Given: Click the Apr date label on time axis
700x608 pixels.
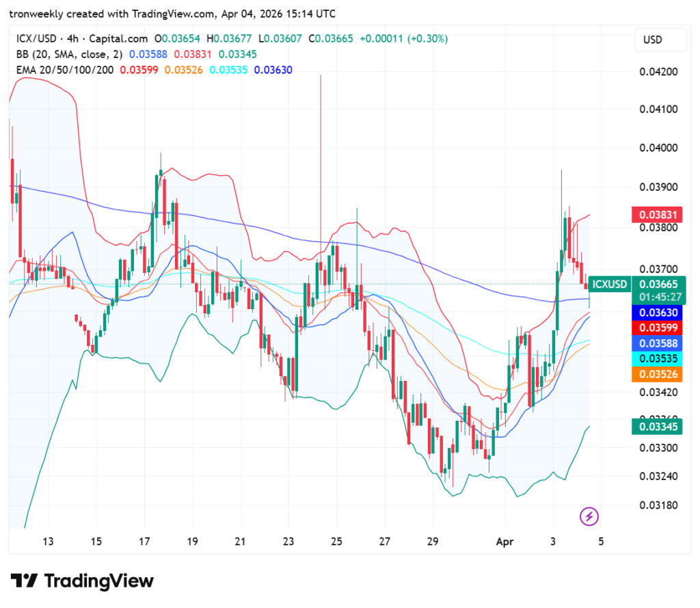Looking at the screenshot, I should point(504,542).
